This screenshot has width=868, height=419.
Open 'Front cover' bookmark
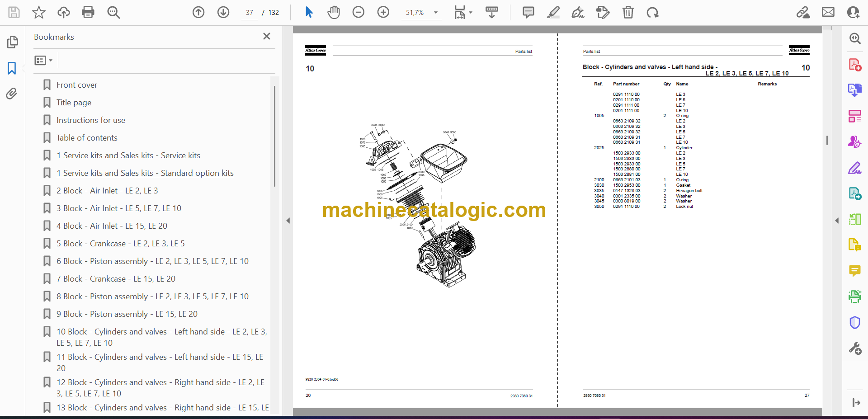click(77, 85)
